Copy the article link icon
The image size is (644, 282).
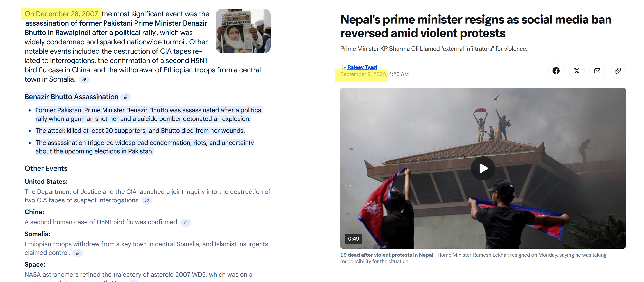tap(618, 71)
